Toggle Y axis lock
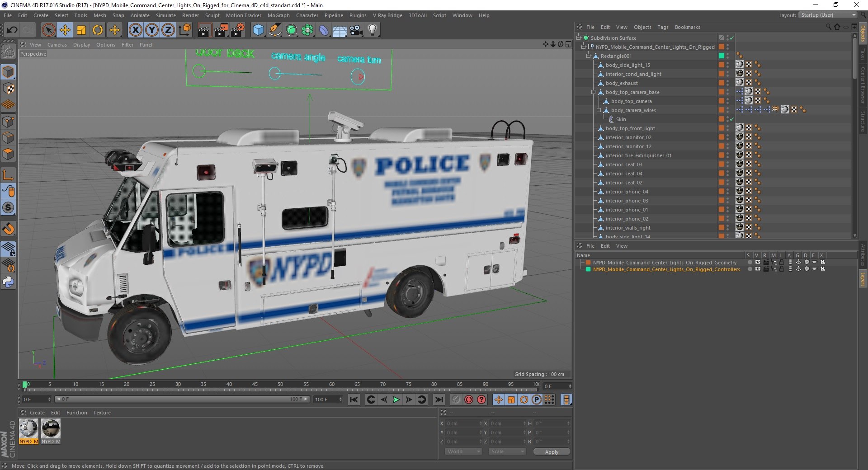Image resolution: width=868 pixels, height=470 pixels. click(x=152, y=30)
